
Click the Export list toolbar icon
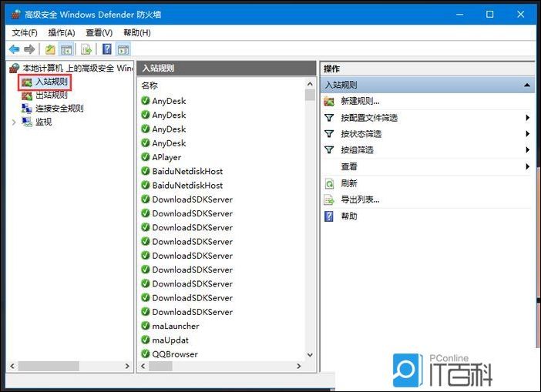(x=86, y=49)
